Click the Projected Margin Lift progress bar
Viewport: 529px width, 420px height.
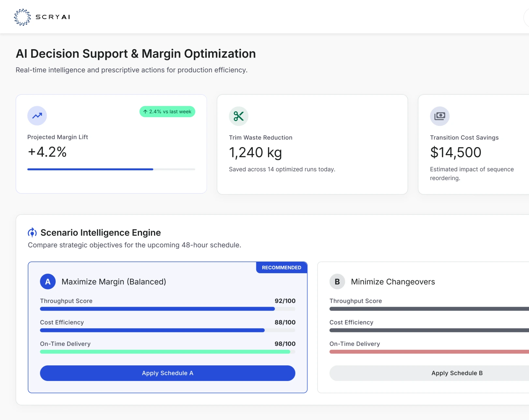[111, 169]
